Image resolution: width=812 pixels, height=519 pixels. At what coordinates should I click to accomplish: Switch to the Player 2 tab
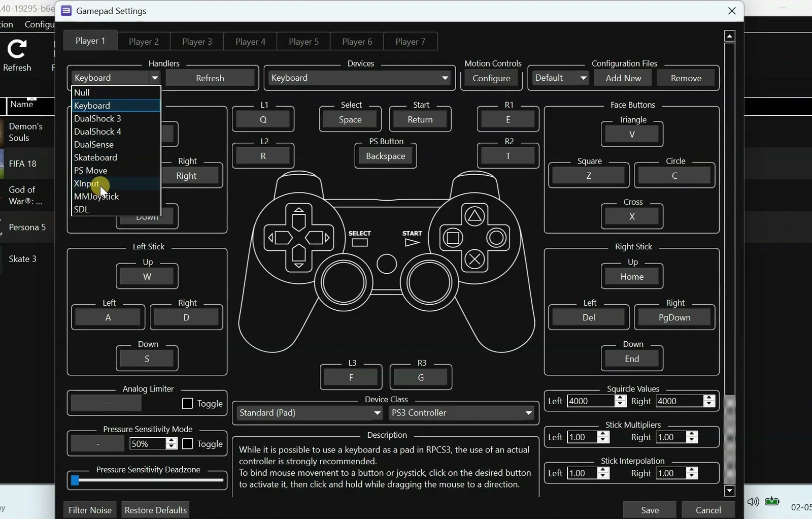[x=144, y=41]
